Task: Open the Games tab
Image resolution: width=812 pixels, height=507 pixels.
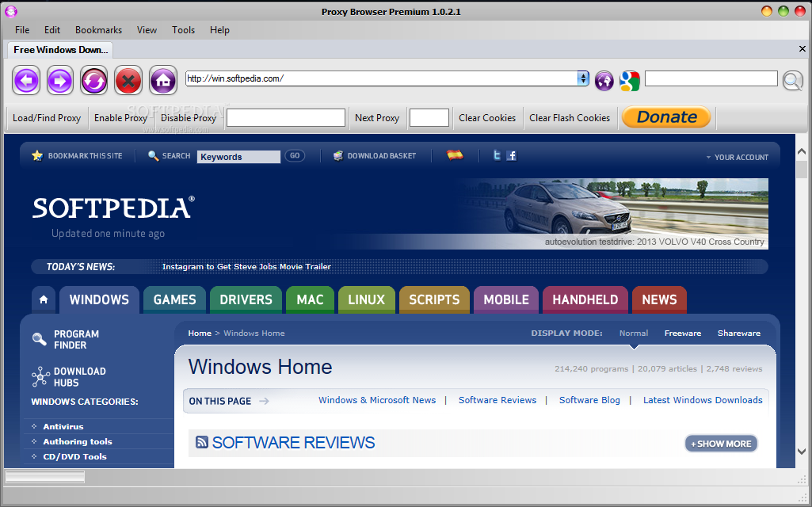Action: [174, 300]
